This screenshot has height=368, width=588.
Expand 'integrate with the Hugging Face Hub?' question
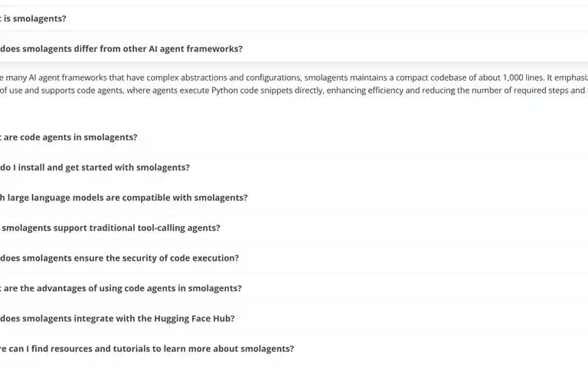pos(294,319)
